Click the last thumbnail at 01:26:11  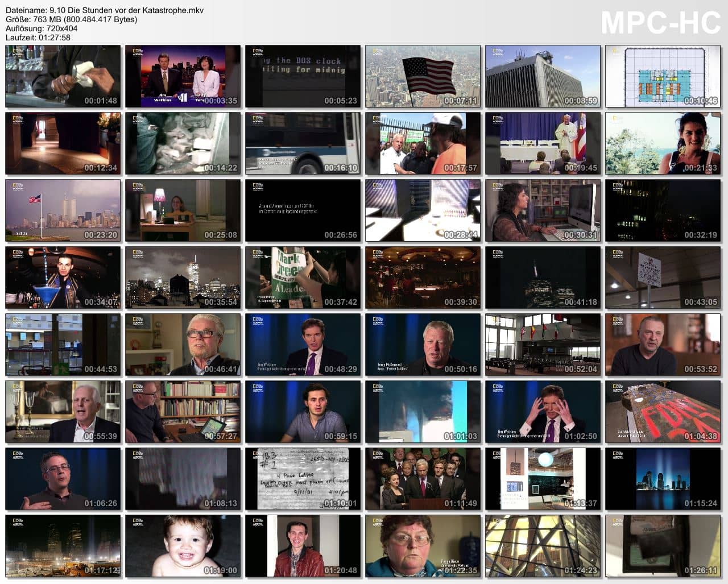[663, 546]
